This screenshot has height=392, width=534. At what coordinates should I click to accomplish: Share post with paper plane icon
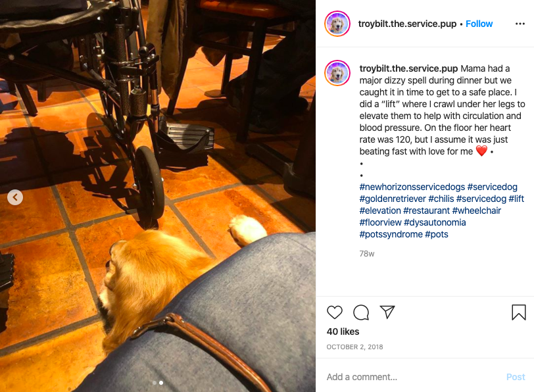pyautogui.click(x=387, y=312)
